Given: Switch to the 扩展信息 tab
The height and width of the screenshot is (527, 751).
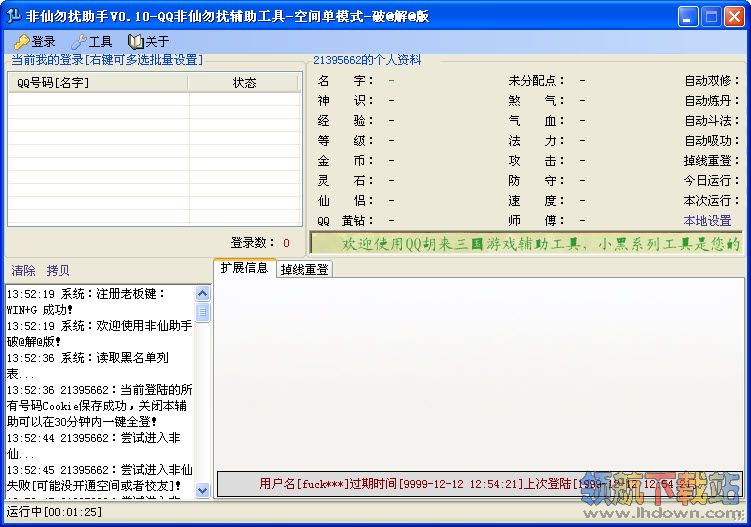Looking at the screenshot, I should click(x=244, y=268).
